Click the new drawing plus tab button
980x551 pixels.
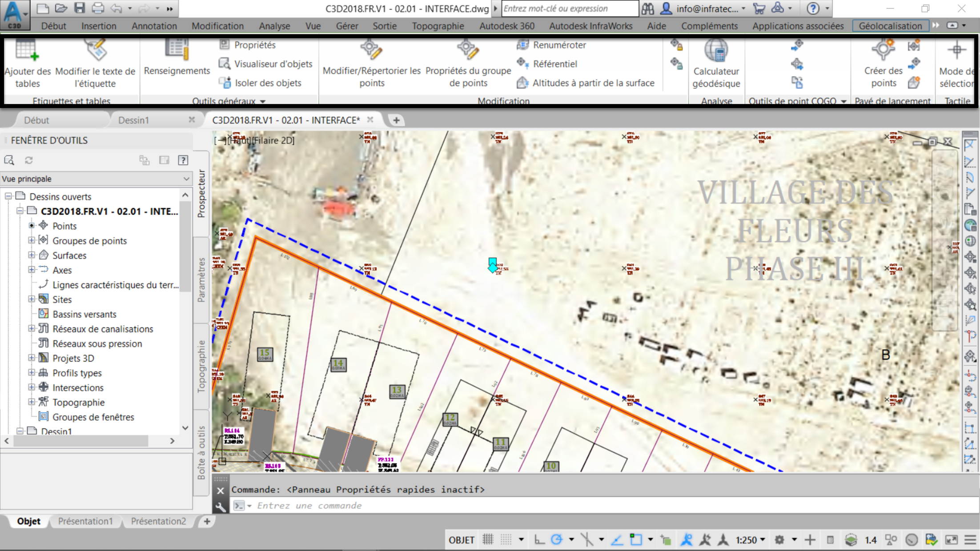[396, 120]
